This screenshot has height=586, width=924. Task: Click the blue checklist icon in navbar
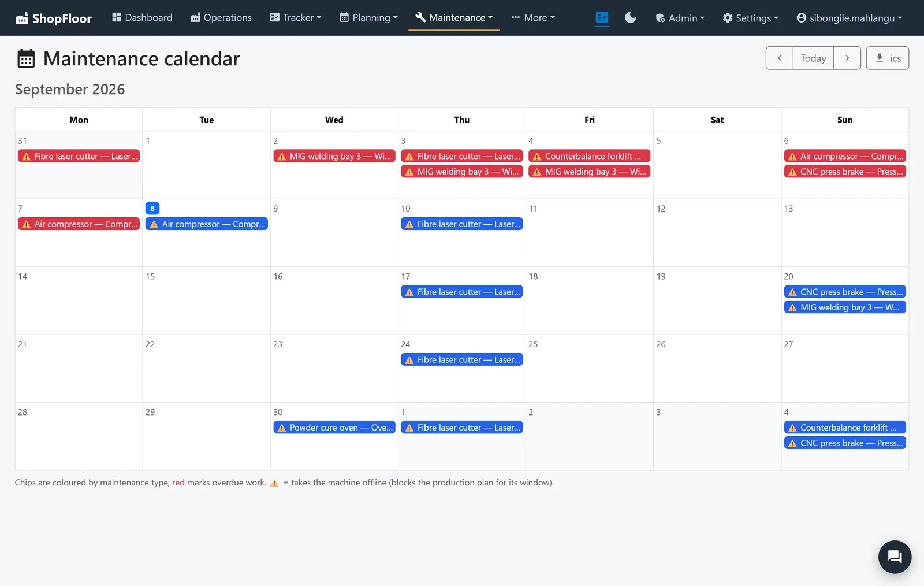coord(602,18)
